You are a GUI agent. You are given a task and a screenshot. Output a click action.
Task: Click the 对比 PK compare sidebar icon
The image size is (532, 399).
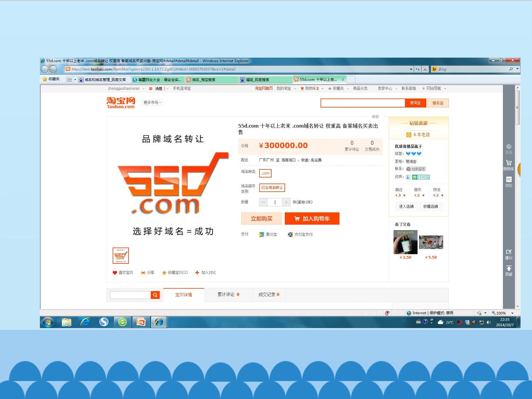pyautogui.click(x=509, y=182)
